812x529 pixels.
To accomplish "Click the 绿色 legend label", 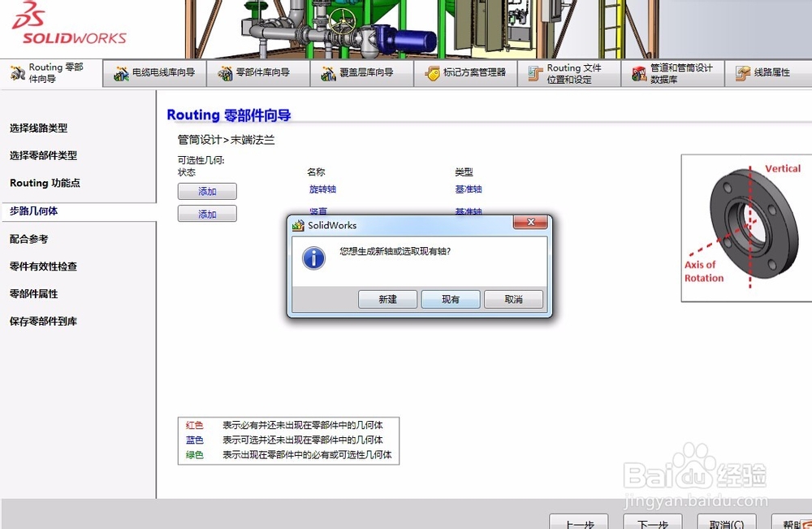I will (195, 455).
